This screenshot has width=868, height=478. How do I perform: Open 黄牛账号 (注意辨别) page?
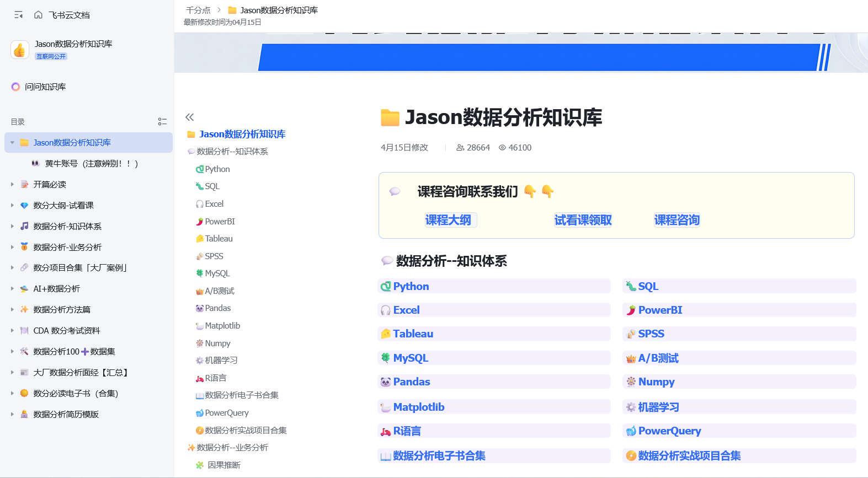[91, 163]
